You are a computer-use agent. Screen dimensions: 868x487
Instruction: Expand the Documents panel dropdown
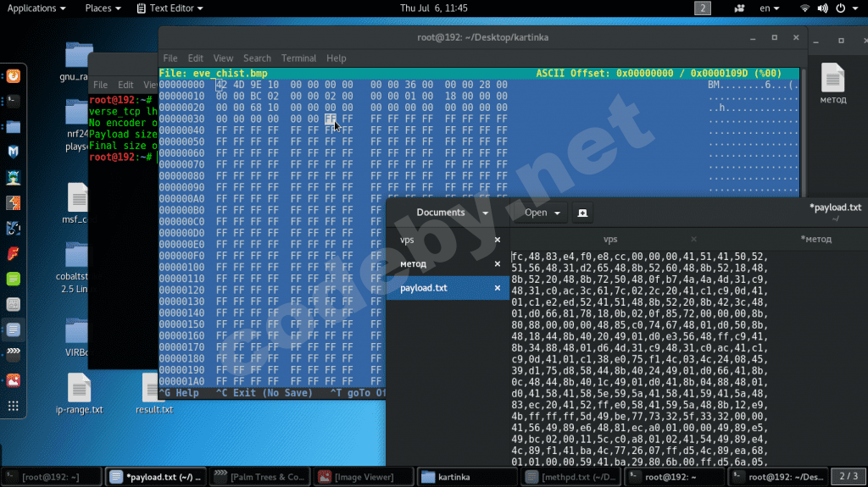pos(486,213)
